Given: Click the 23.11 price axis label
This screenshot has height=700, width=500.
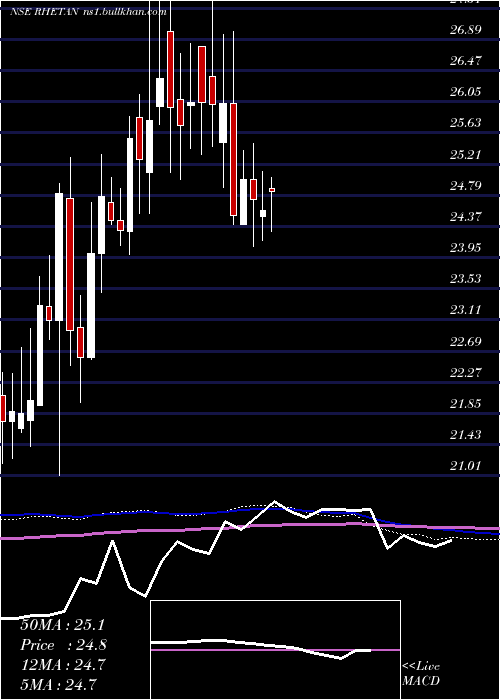Looking at the screenshot, I should click(466, 309).
